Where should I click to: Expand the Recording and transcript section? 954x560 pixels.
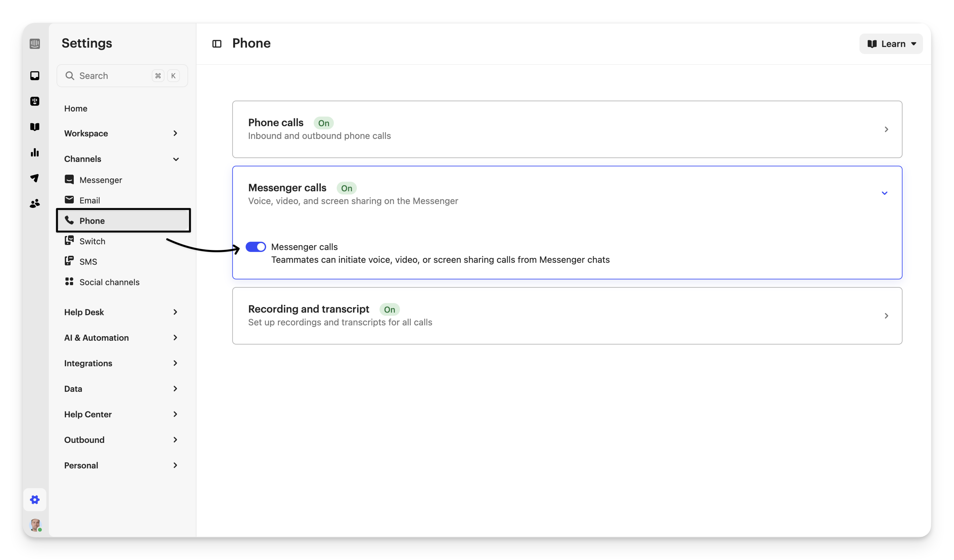886,315
